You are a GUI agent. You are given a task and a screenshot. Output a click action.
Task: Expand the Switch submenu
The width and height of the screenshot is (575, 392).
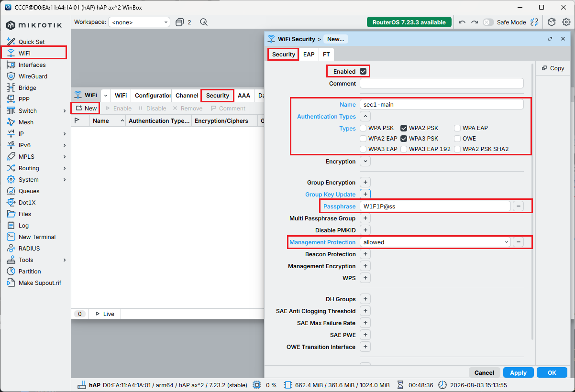click(x=65, y=111)
